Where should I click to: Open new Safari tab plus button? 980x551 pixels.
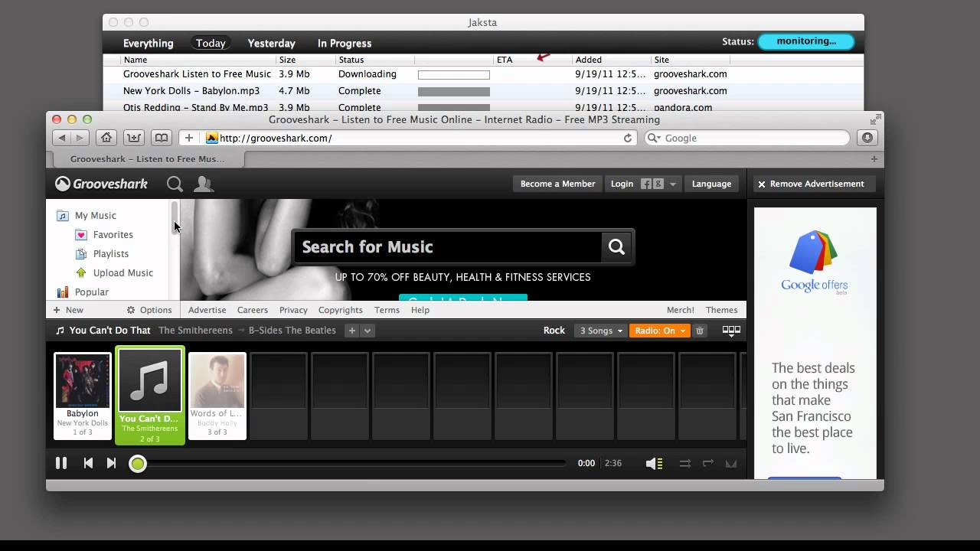pyautogui.click(x=874, y=159)
